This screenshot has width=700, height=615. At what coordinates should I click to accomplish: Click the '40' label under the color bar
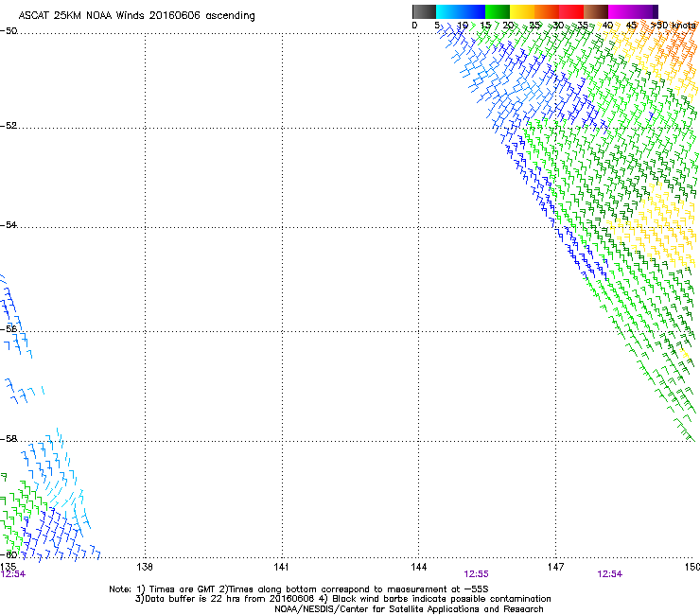coord(607,26)
